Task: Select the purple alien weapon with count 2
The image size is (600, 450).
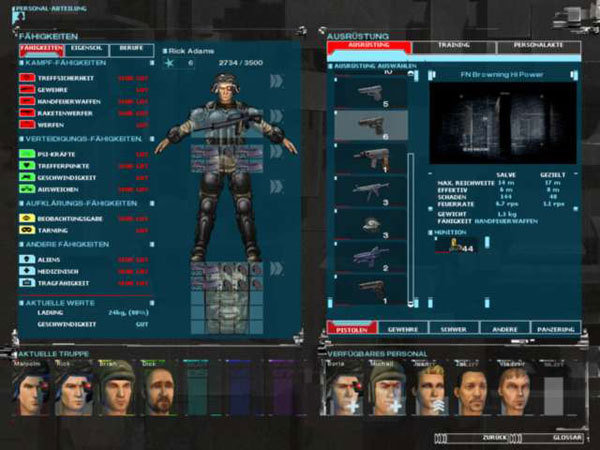Action: pos(370,257)
